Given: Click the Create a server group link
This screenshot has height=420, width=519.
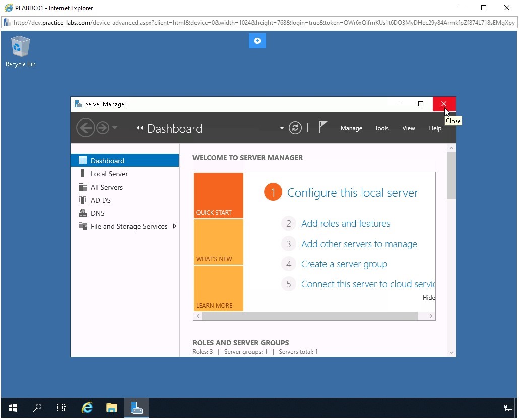Looking at the screenshot, I should (x=344, y=264).
